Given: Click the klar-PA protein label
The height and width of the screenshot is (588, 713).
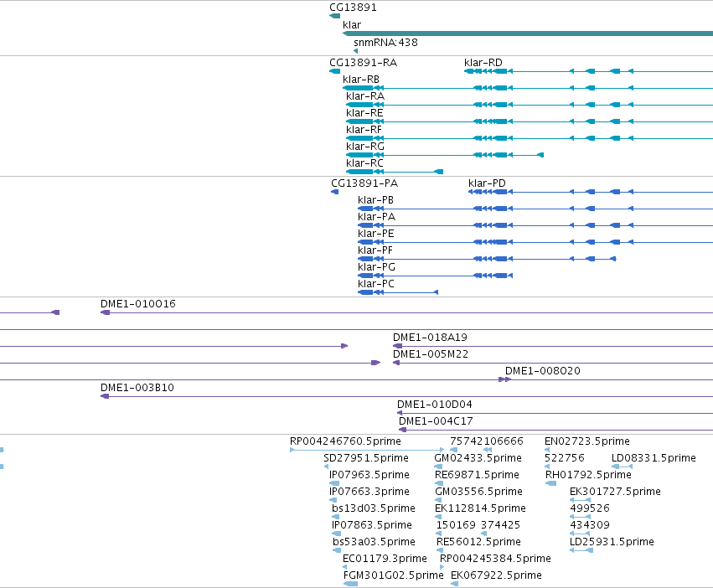Looking at the screenshot, I should click(x=376, y=217).
